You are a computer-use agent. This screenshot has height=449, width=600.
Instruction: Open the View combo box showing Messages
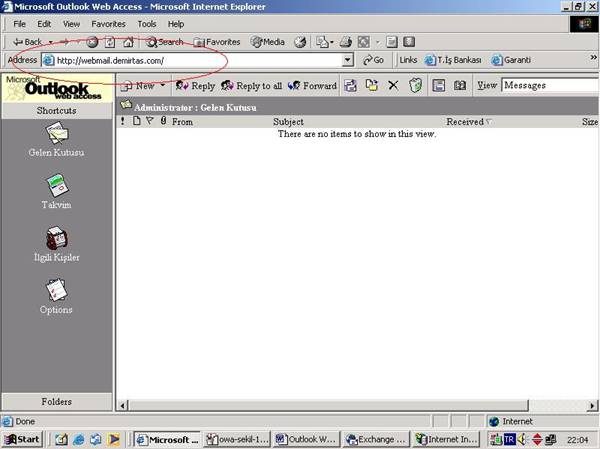pyautogui.click(x=550, y=85)
